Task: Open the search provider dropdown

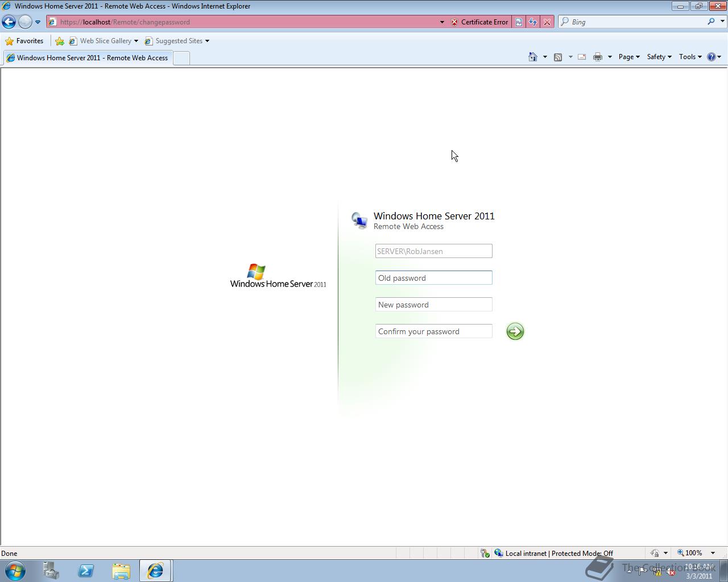Action: (722, 22)
